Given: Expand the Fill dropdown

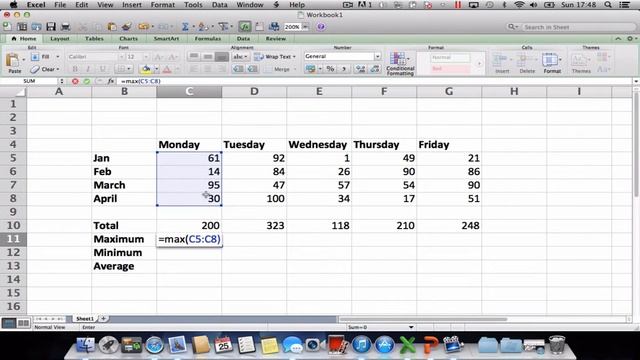Looking at the screenshot, I should 58,57.
